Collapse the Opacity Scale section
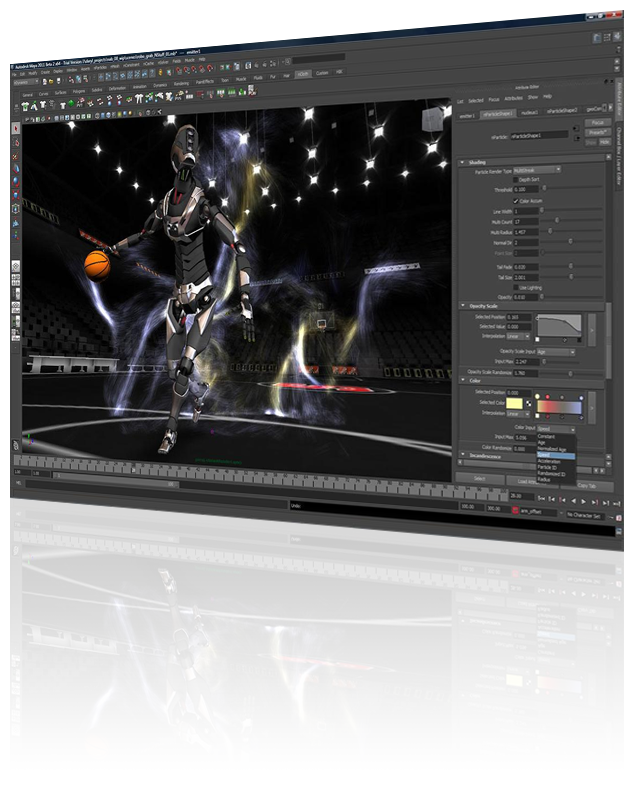Screen dimensions: 634x796 tap(462, 306)
